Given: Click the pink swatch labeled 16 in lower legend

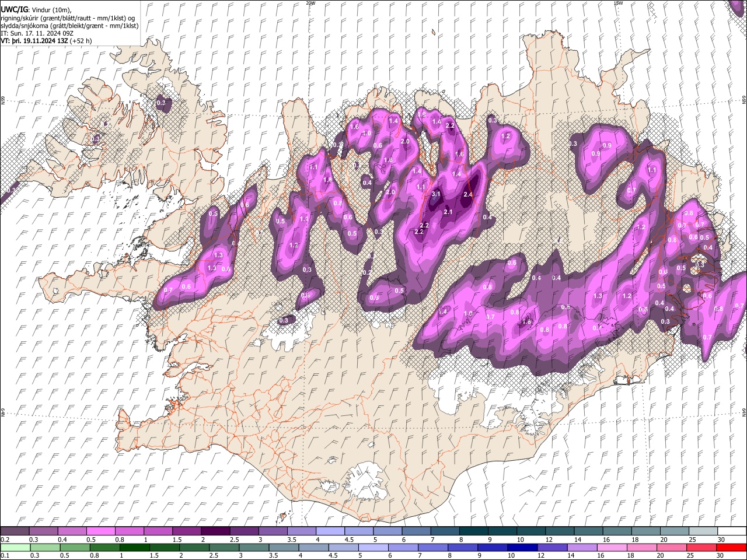Looking at the screenshot, I should (x=612, y=547).
